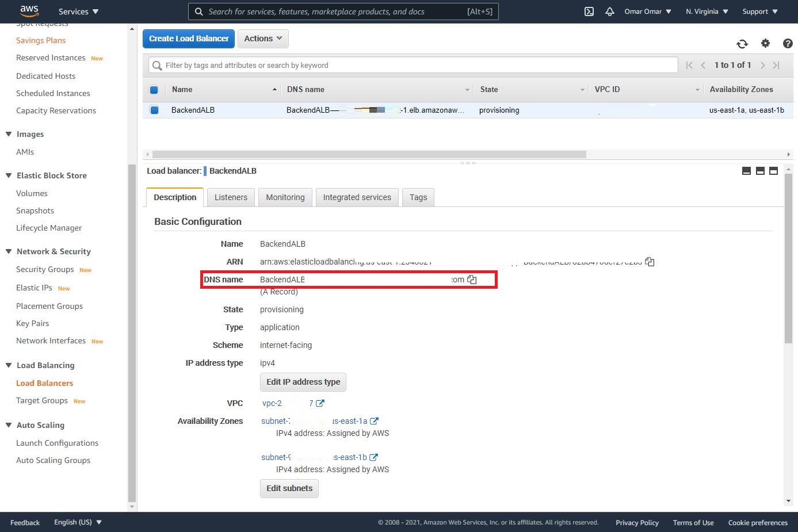Set details pane to half height

(x=760, y=171)
